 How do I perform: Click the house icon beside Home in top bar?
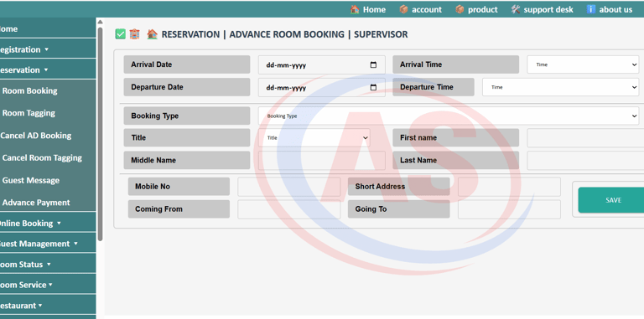click(355, 9)
